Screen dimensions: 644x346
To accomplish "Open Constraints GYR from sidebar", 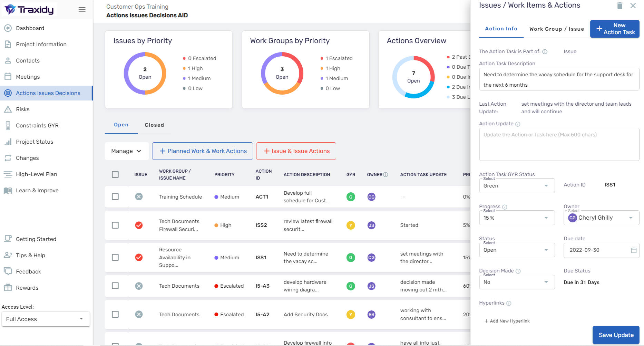I will click(37, 125).
